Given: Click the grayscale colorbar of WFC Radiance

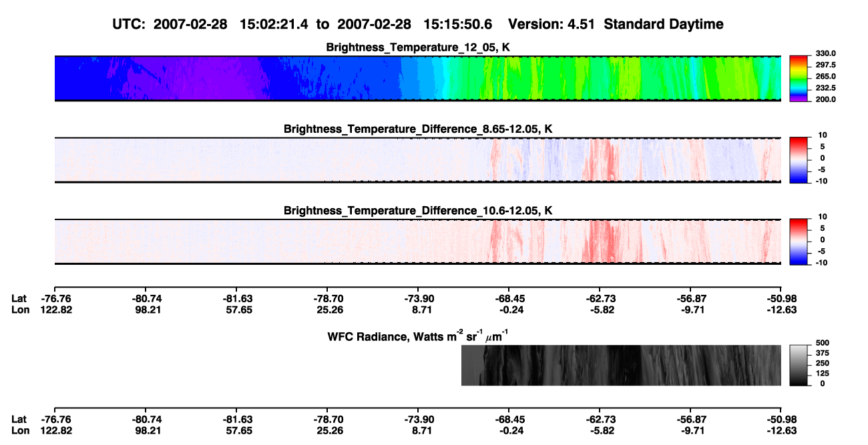Looking at the screenshot, I should pos(799,365).
